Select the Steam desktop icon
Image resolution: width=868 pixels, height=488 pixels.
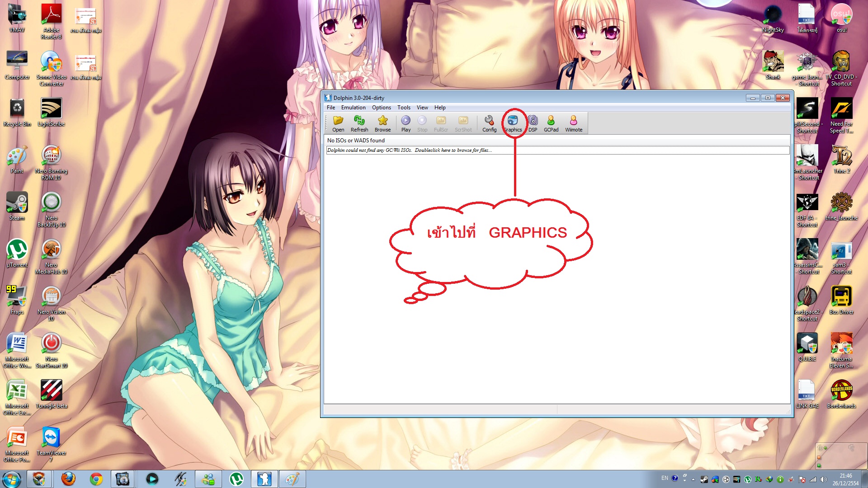[17, 206]
